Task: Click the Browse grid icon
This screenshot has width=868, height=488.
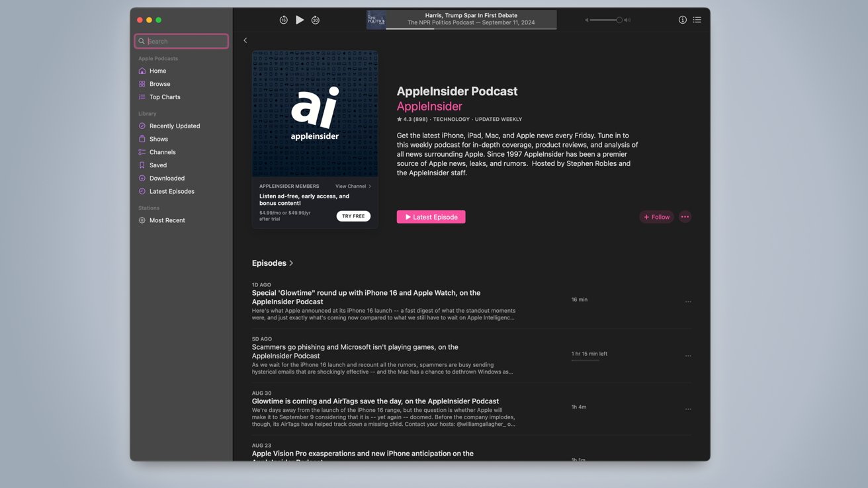Action: point(142,84)
